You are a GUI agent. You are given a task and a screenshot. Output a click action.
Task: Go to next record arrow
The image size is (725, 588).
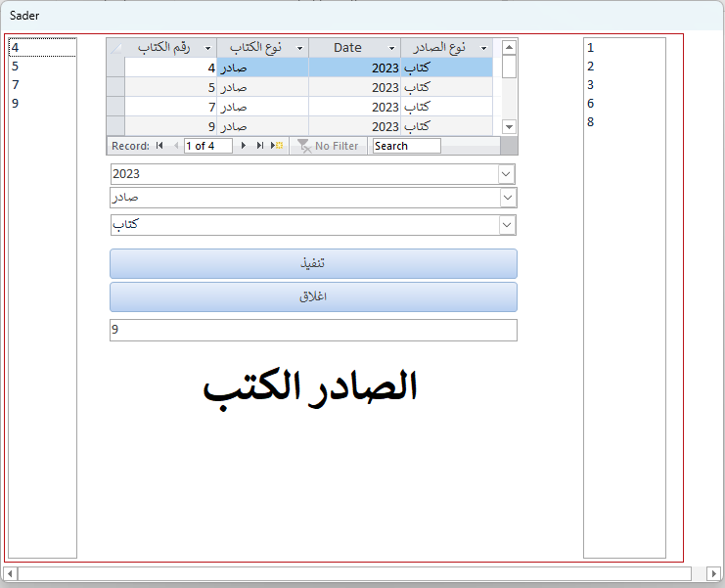coord(244,146)
